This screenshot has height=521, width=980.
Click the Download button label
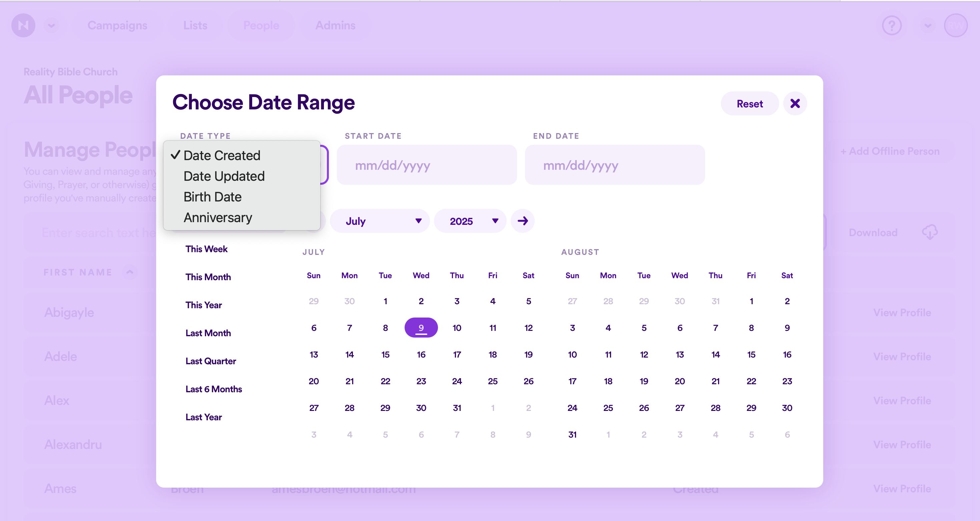tap(873, 232)
